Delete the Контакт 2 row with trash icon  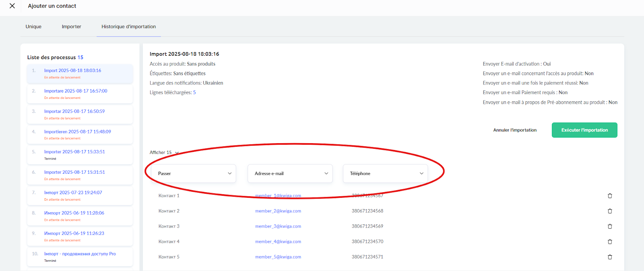(x=610, y=211)
